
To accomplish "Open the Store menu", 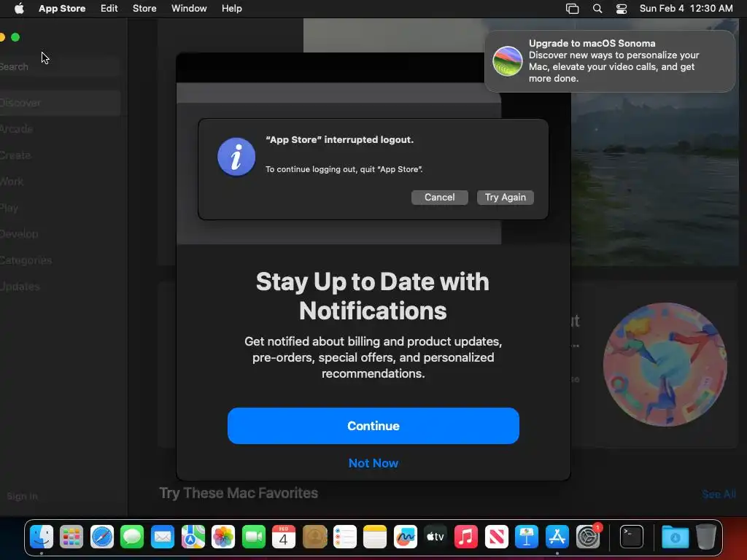I will click(x=144, y=9).
